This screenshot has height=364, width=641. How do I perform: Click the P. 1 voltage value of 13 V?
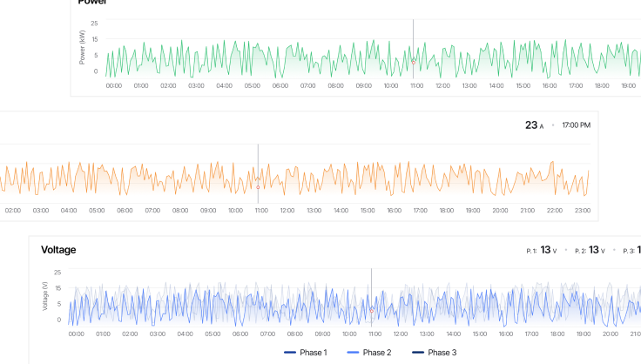[545, 250]
